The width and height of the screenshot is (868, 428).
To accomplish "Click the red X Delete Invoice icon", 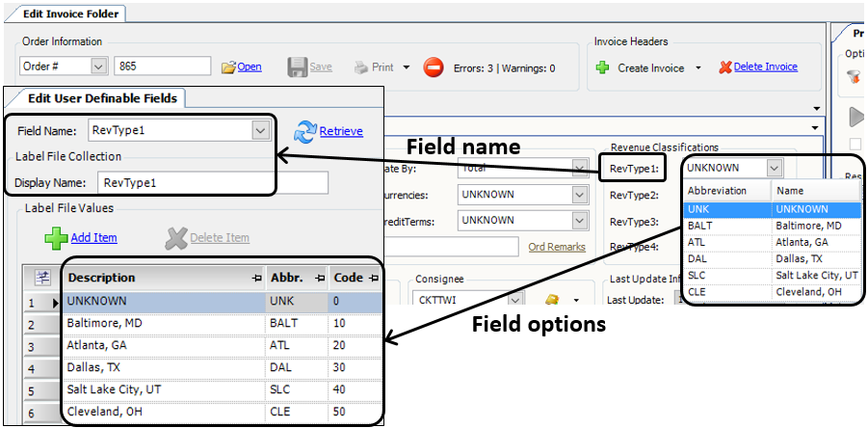I will point(724,67).
